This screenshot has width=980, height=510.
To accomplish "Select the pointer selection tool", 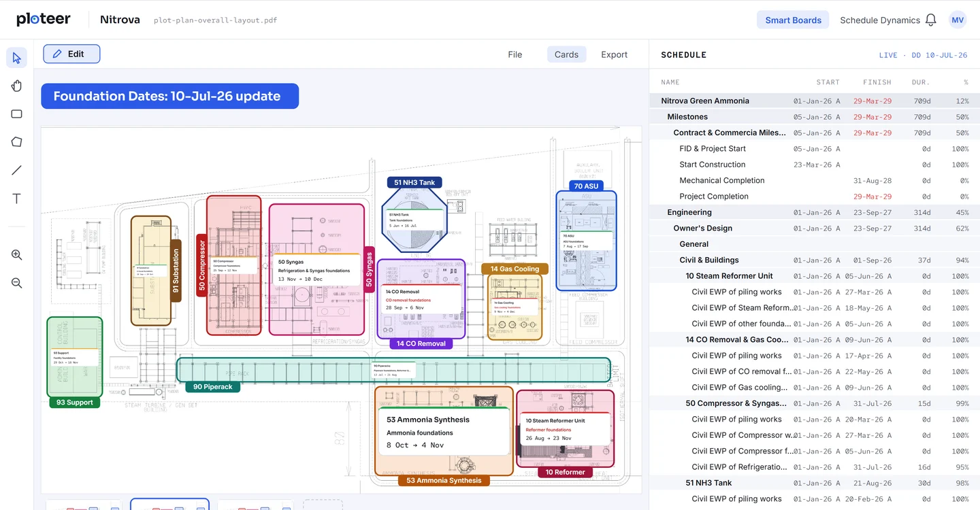I will click(x=17, y=58).
